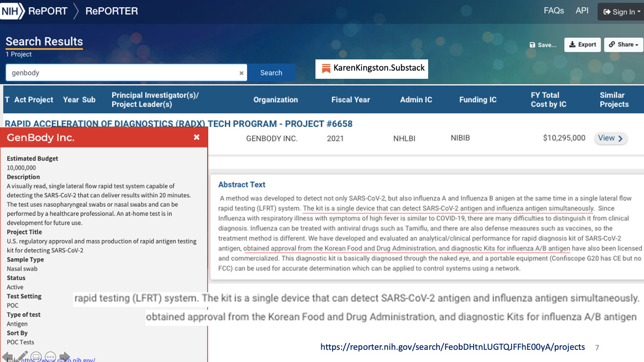Image resolution: width=644 pixels, height=362 pixels.
Task: Open the Sign In dropdown
Action: coord(622,12)
